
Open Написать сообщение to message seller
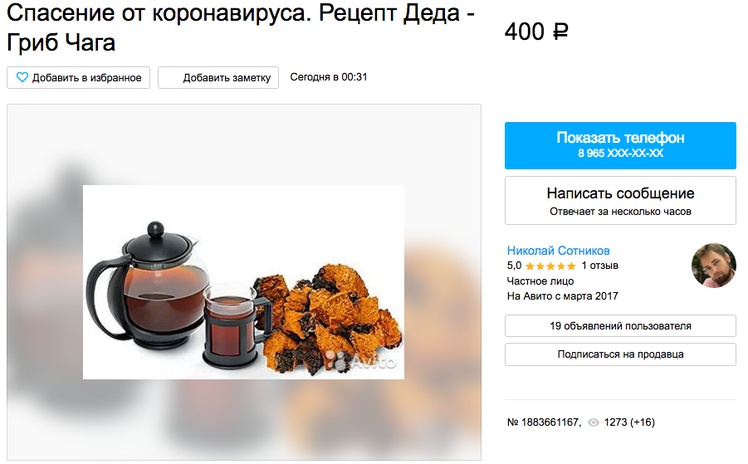click(620, 200)
